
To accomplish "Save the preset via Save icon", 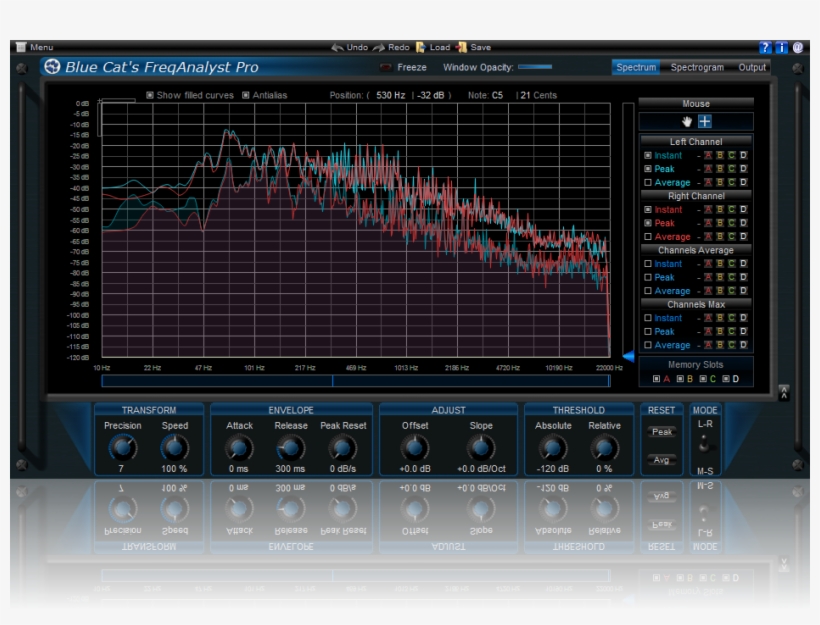I will (x=461, y=48).
